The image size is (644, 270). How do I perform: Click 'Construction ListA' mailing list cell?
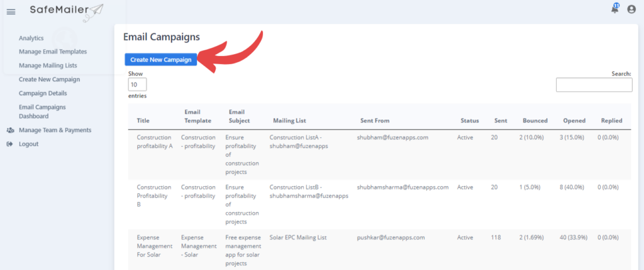[x=299, y=142]
